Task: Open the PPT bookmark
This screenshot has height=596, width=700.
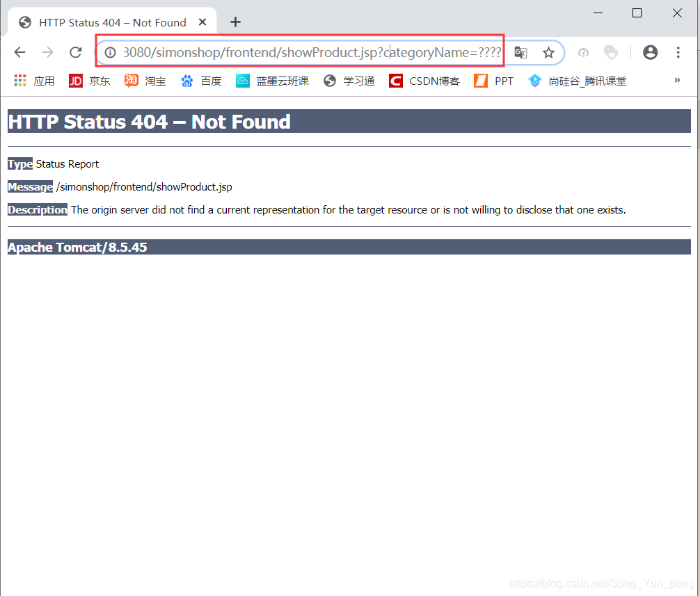Action: pyautogui.click(x=493, y=81)
